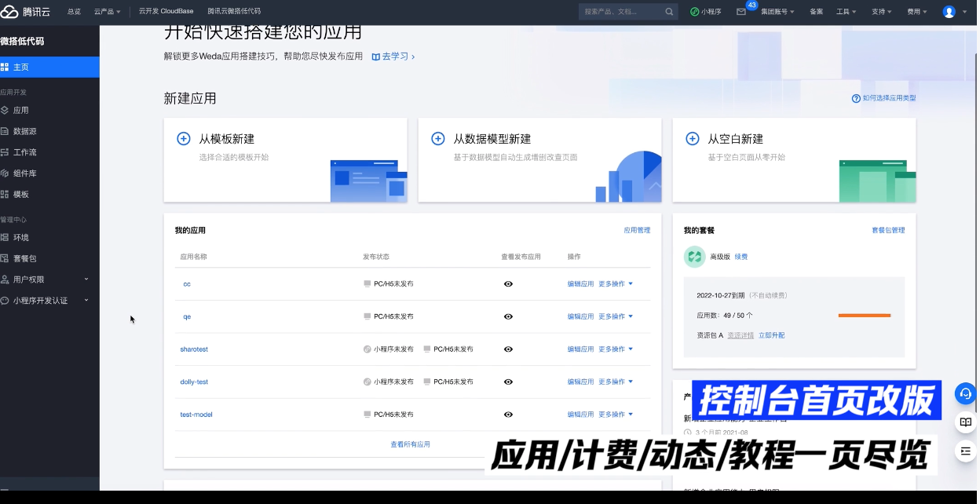View published app for cc row
This screenshot has width=980, height=504.
[508, 284]
